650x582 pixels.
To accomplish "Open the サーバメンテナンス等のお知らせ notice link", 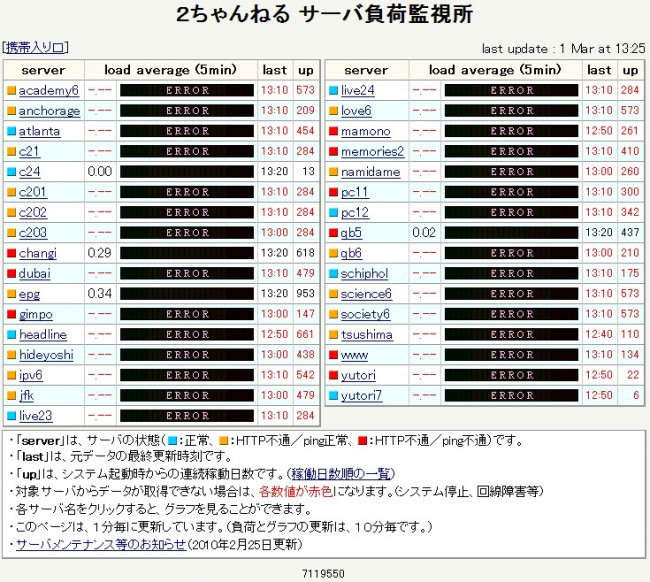I will point(101,544).
